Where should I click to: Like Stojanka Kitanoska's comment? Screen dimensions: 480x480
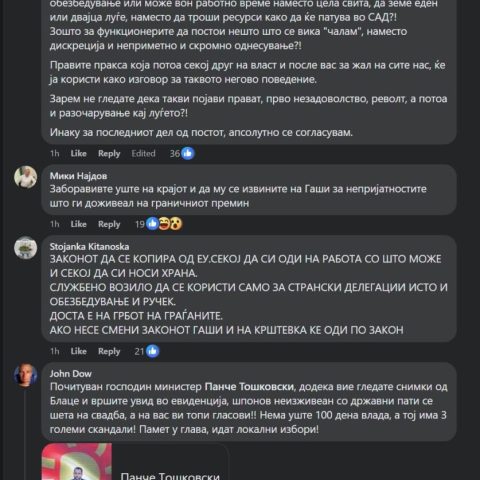tap(78, 351)
